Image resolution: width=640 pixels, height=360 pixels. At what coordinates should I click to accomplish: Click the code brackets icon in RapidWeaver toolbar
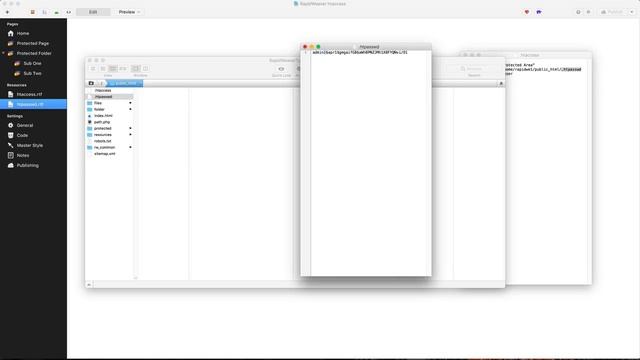click(x=69, y=12)
